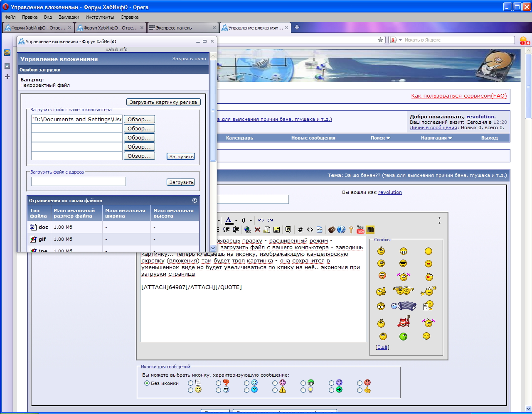Expand the Навигация dropdown menu
532x414 pixels.
436,138
